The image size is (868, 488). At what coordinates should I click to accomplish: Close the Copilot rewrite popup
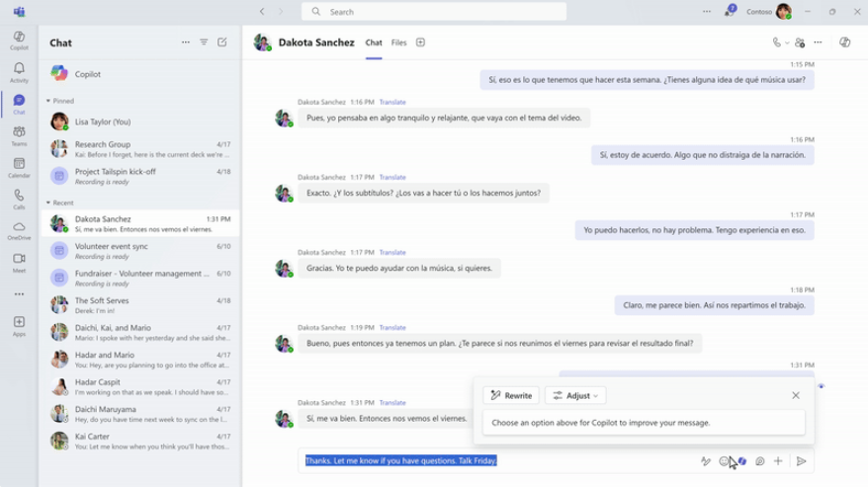point(796,395)
